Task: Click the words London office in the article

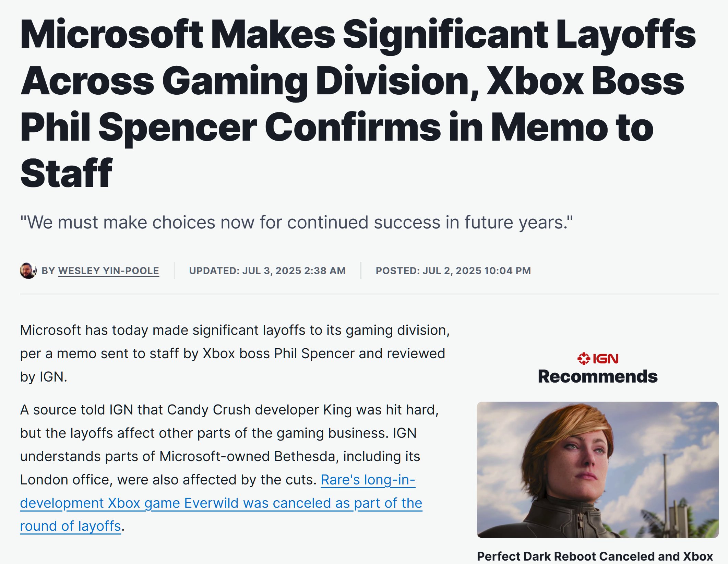Action: click(x=64, y=480)
